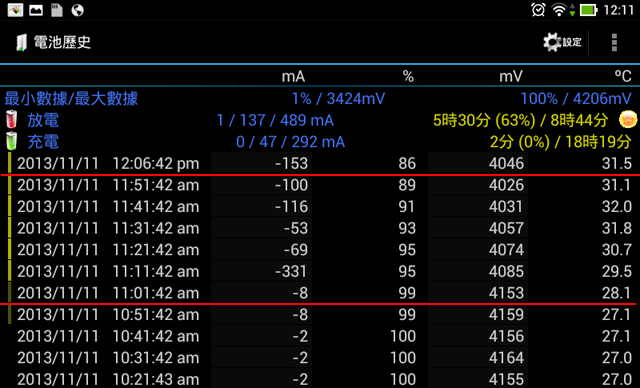The width and height of the screenshot is (640, 388).
Task: Tap the 最小數據/最大數據 label
Action: [71, 98]
